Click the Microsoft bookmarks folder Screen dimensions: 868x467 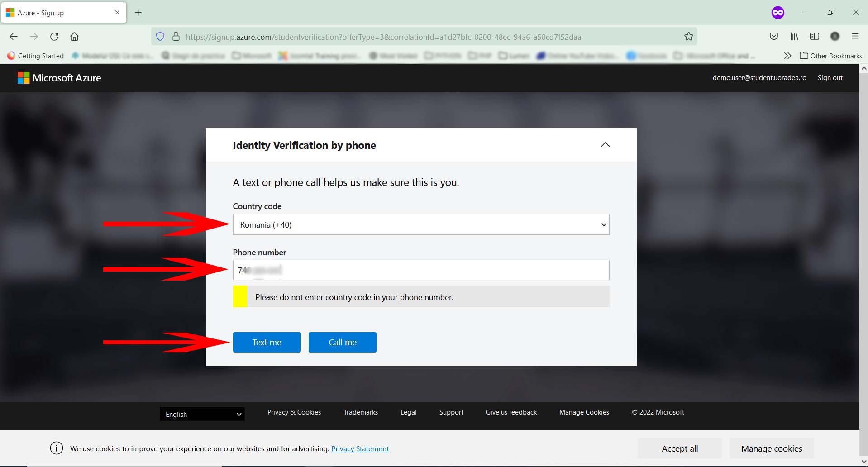(x=252, y=56)
